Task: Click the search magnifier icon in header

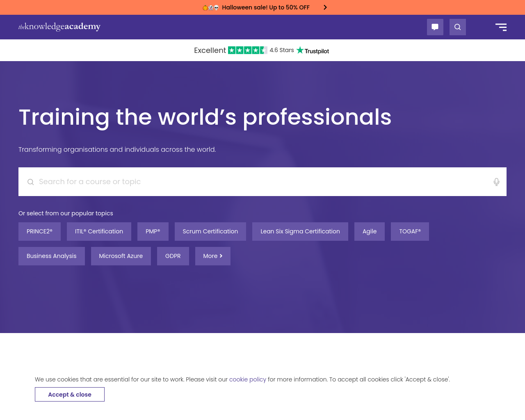Action: [458, 27]
